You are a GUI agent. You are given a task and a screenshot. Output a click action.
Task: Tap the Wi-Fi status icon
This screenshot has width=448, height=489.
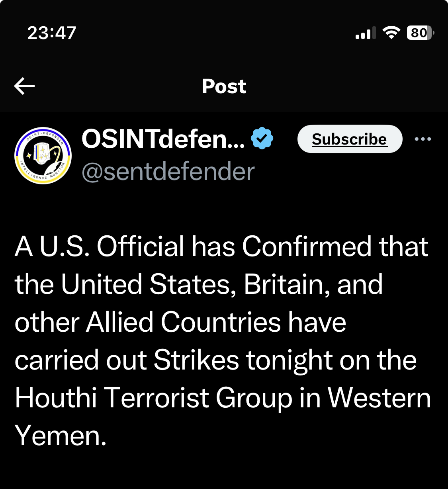point(391,33)
